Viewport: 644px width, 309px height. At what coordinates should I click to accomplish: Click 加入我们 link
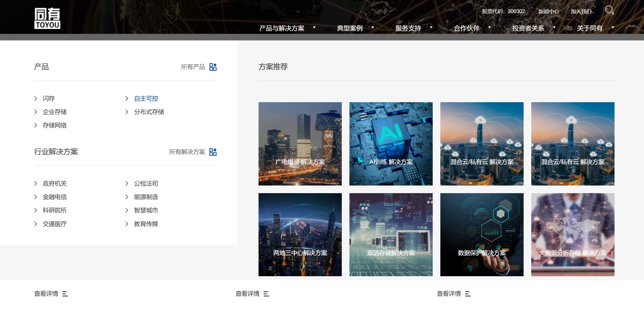coord(581,11)
